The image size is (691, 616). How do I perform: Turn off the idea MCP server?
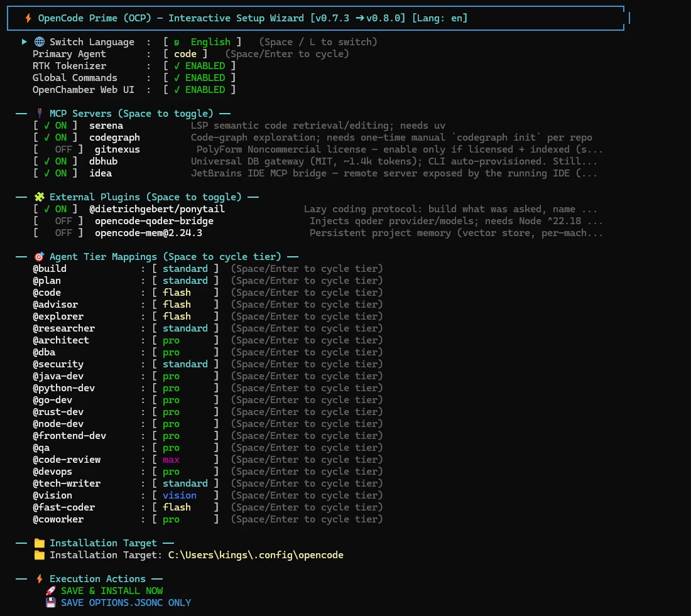pyautogui.click(x=55, y=173)
